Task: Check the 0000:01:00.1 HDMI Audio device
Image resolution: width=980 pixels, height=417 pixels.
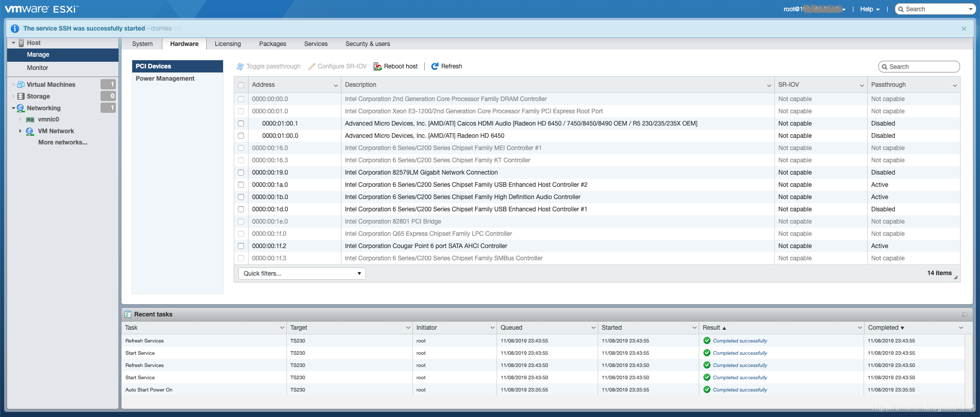Action: point(241,124)
